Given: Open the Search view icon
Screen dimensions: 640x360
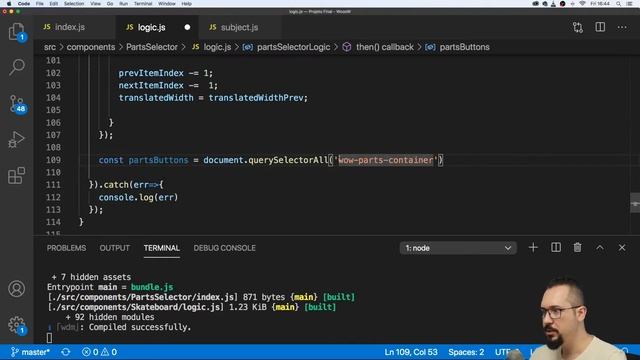Looking at the screenshot, I should pyautogui.click(x=16, y=67).
